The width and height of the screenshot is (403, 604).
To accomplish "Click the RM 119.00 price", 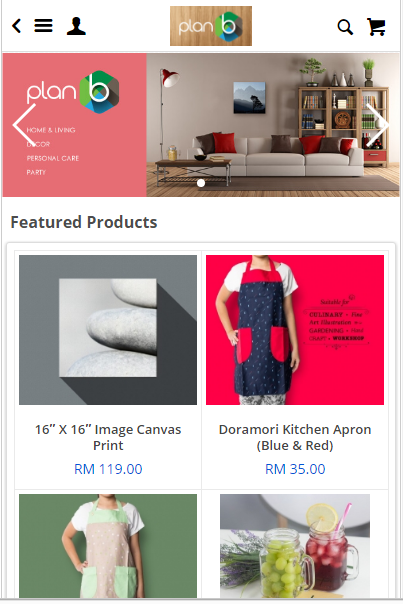I will pyautogui.click(x=108, y=469).
